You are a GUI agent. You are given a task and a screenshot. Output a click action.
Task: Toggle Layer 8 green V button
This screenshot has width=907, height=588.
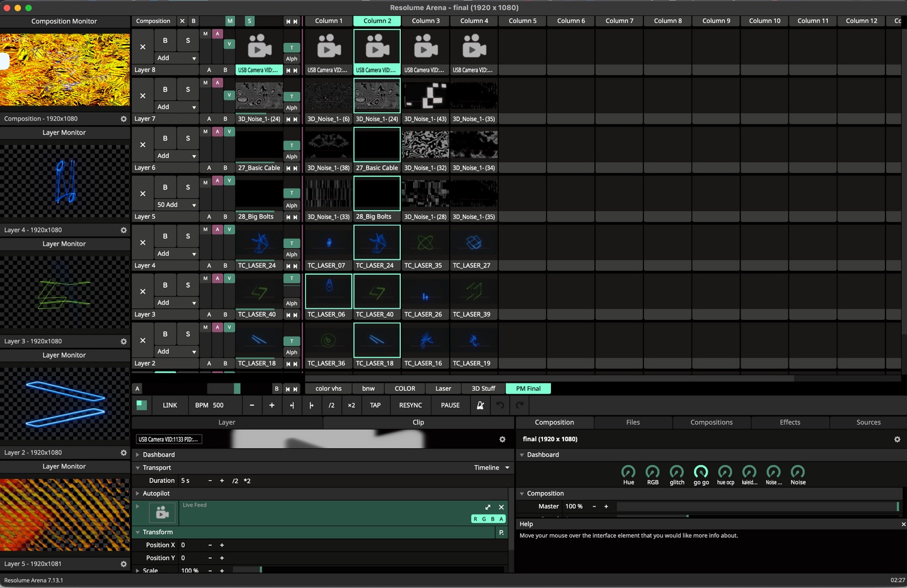click(229, 44)
